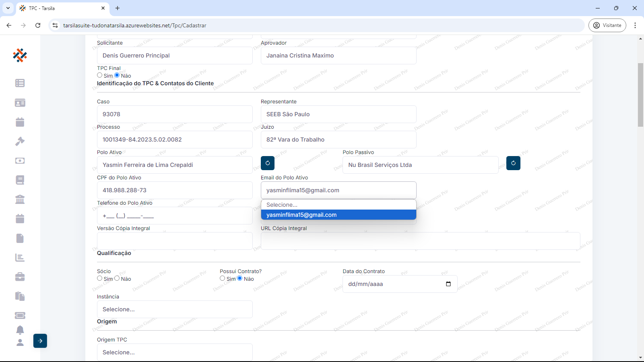Image resolution: width=644 pixels, height=362 pixels.
Task: Refresh the Polo Passivo field
Action: (x=513, y=163)
